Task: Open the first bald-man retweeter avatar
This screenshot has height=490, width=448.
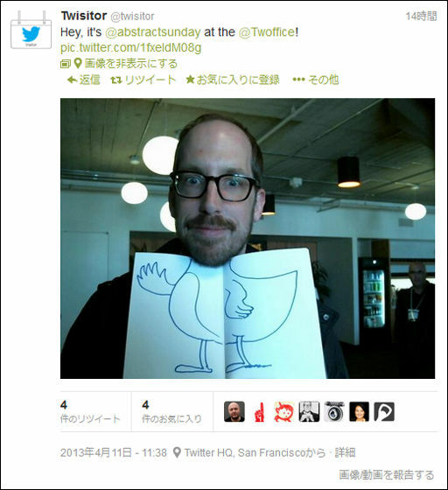Action: tap(234, 412)
